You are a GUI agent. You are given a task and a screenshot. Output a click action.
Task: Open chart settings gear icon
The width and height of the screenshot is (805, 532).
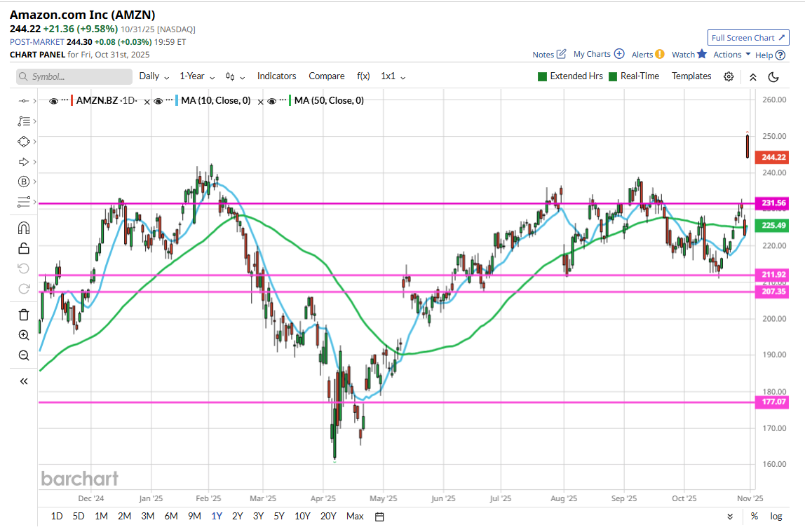[x=729, y=76]
